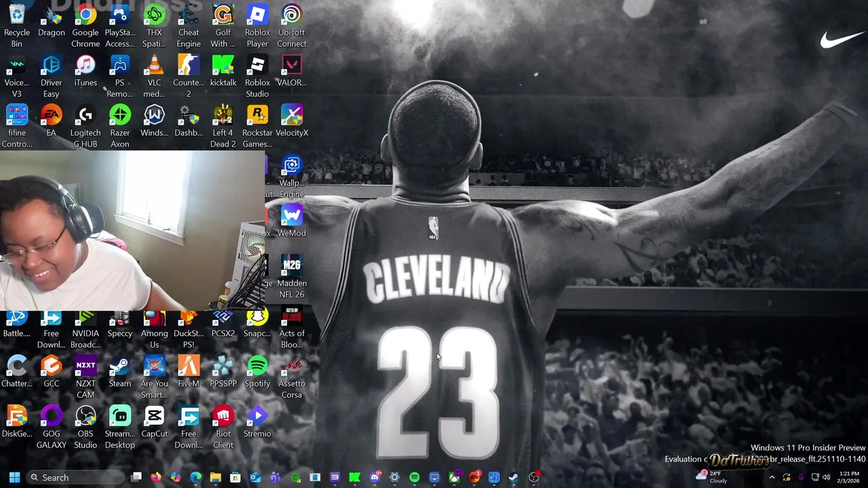Open the VALORANT desktop shortcut
This screenshot has height=488, width=868.
coord(292,71)
